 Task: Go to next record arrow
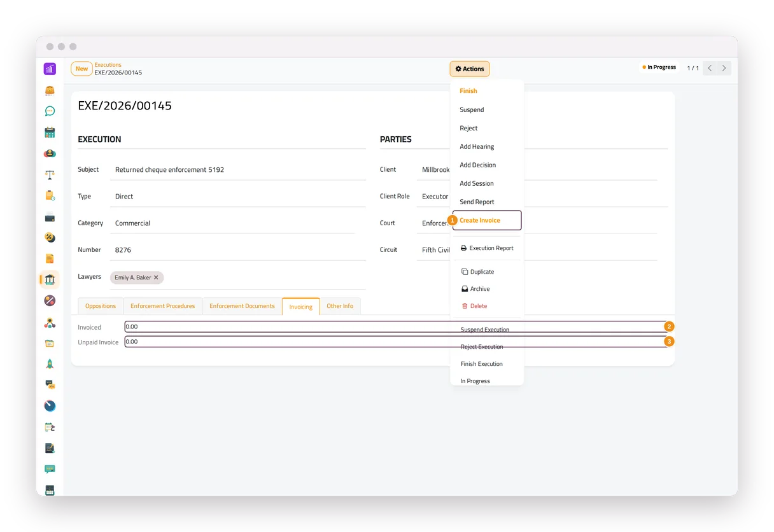[724, 68]
